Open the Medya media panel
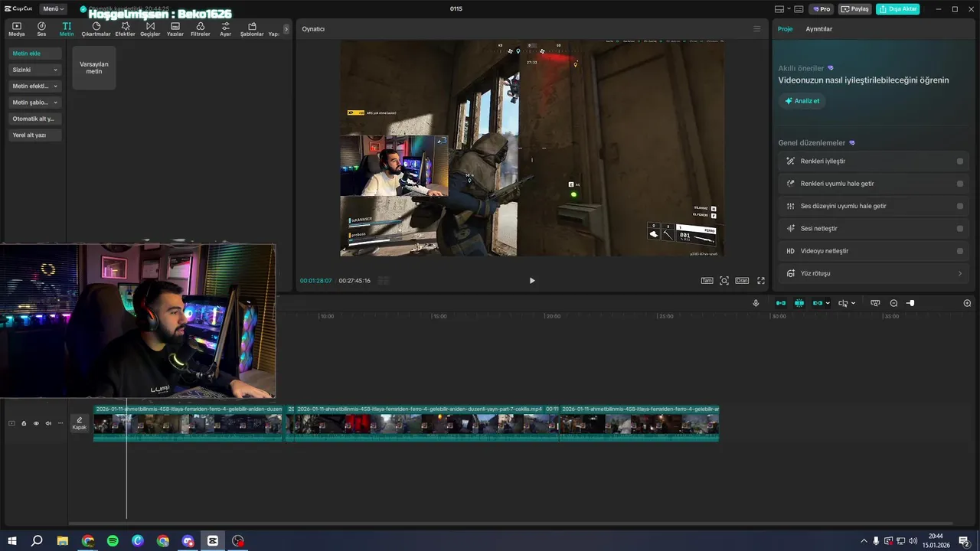The width and height of the screenshot is (980, 551). [16, 29]
